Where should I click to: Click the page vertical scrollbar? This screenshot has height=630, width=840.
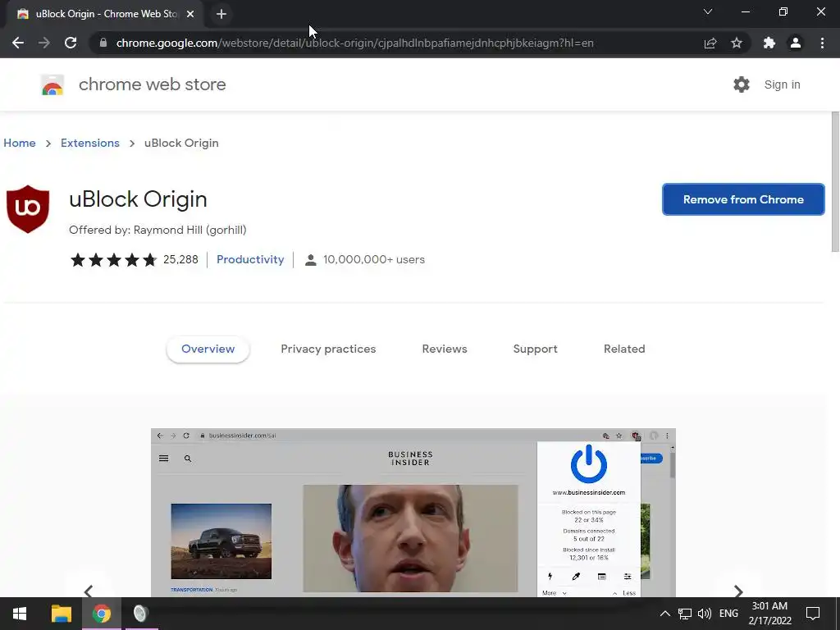click(x=834, y=182)
